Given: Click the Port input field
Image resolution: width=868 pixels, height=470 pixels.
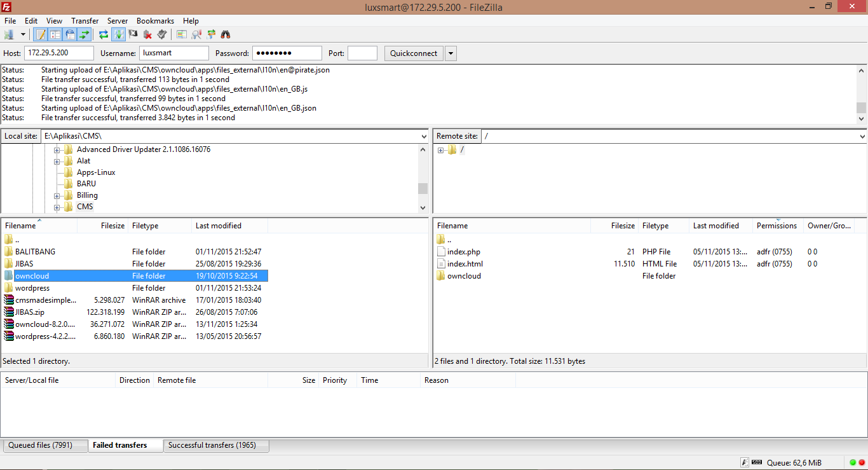Looking at the screenshot, I should point(362,53).
